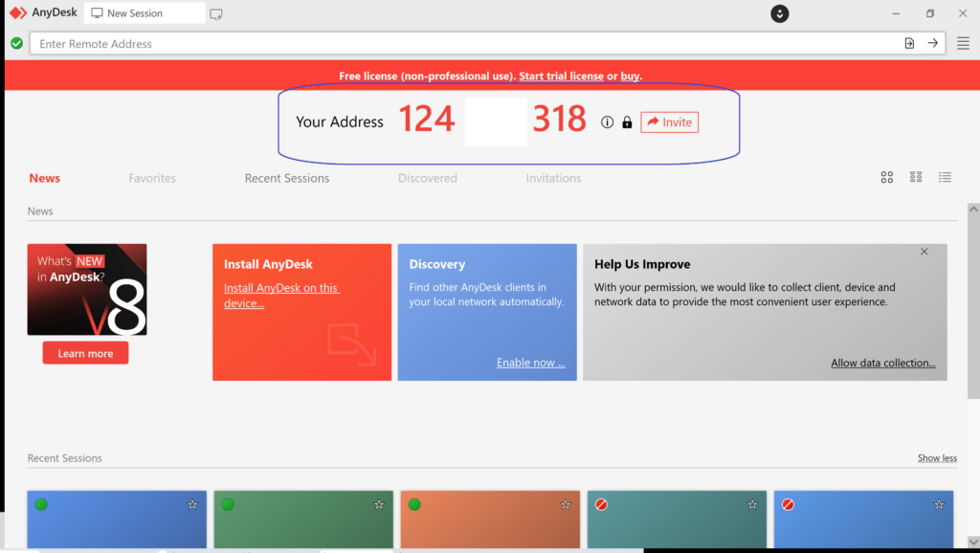The height and width of the screenshot is (553, 980).
Task: Open the Recent Sessions tab
Action: 286,178
